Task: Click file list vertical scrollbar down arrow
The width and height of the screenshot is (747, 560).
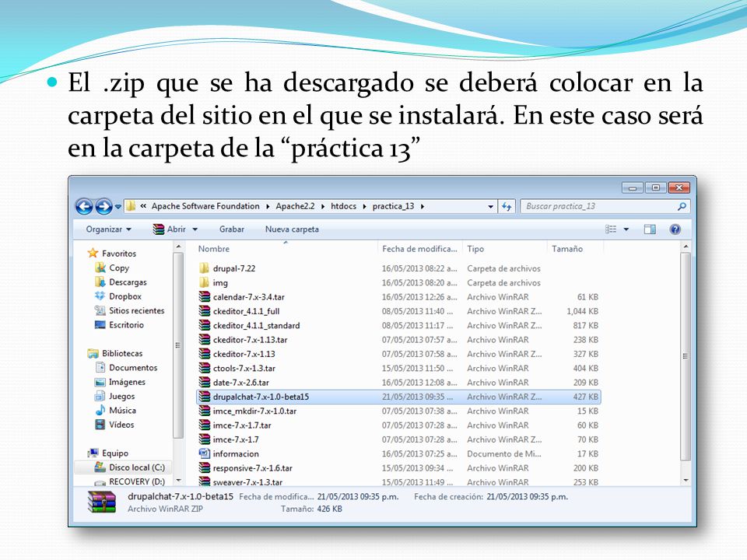Action: point(686,481)
